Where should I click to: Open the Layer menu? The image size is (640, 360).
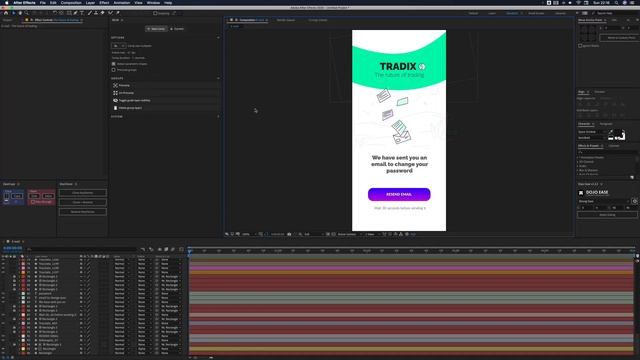click(x=90, y=2)
